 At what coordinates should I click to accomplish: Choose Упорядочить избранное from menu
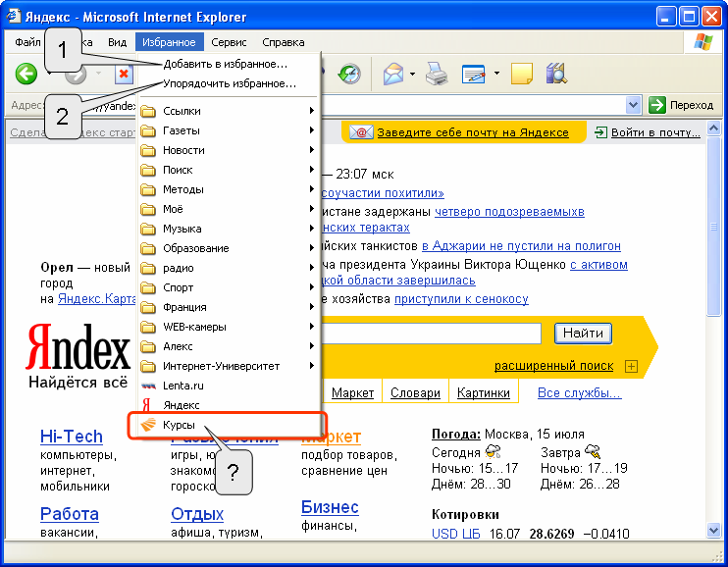point(230,84)
